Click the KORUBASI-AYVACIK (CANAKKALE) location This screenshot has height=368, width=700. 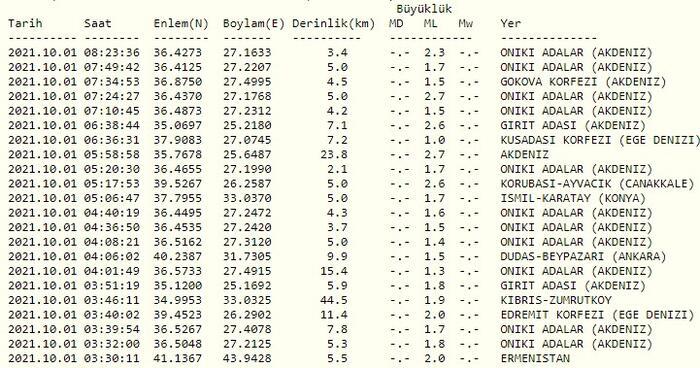coord(597,184)
